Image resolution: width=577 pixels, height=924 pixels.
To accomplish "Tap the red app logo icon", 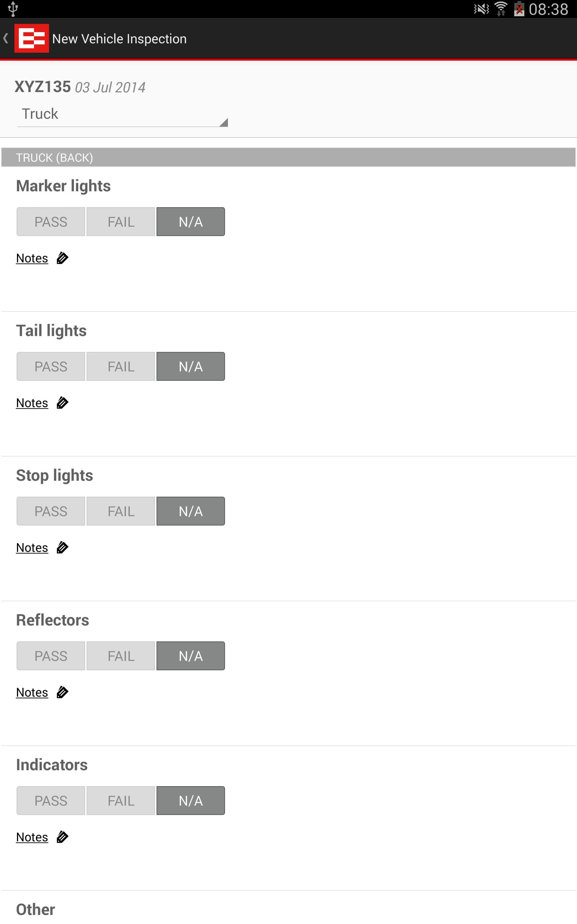I will click(32, 38).
